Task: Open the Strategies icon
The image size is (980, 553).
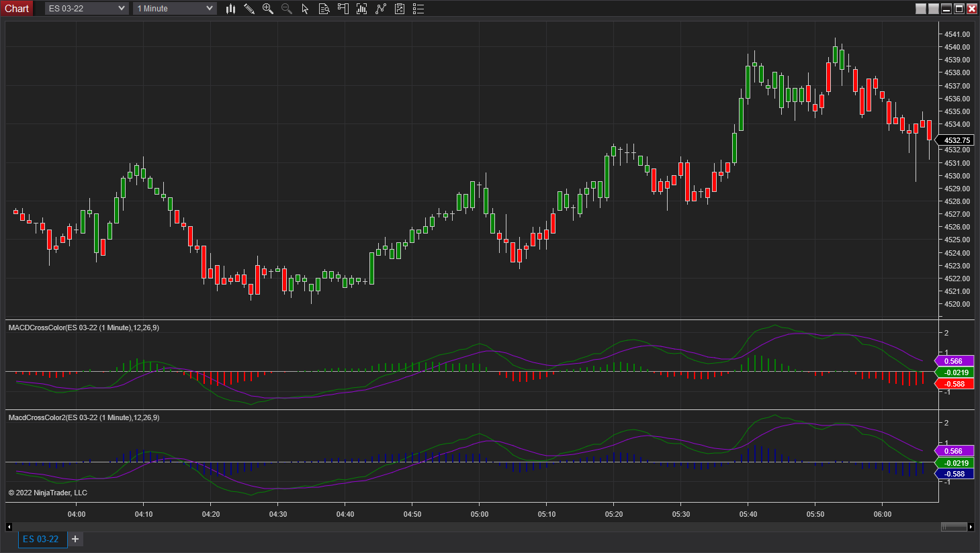Action: 381,9
